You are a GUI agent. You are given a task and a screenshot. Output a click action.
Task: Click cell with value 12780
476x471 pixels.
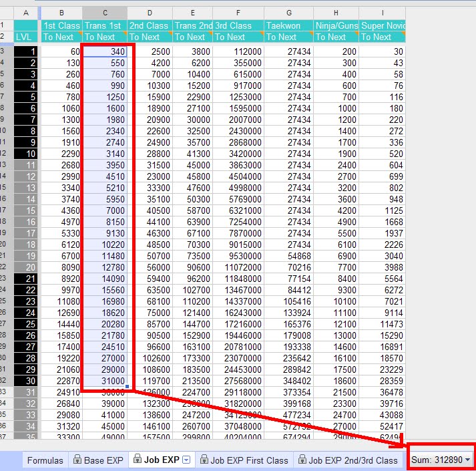[105, 267]
